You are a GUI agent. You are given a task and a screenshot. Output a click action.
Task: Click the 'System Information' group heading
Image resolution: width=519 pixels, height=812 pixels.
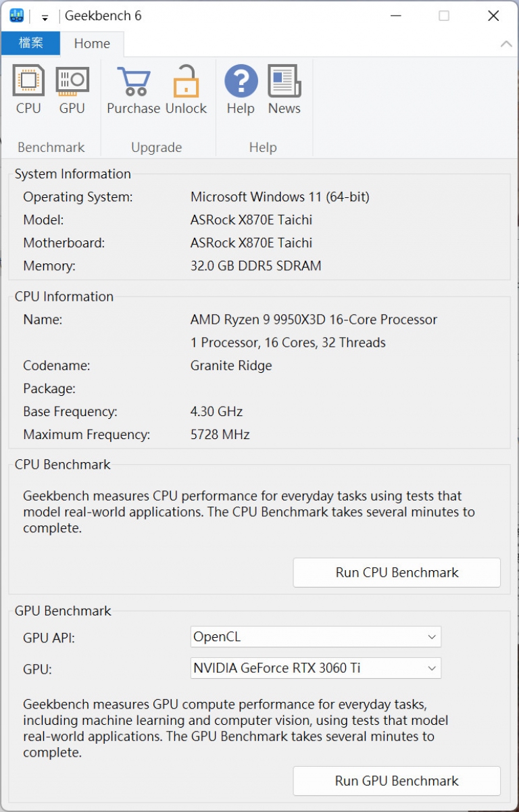(73, 174)
